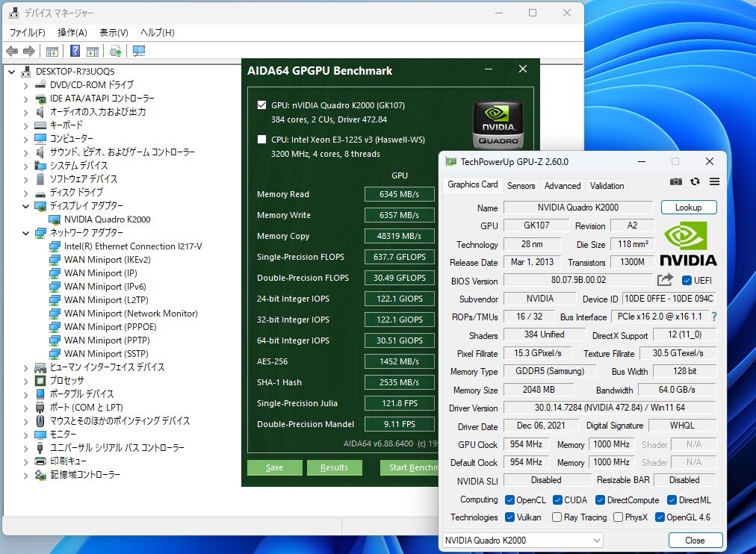Click the Start Benchmark button in AIDA64
The width and height of the screenshot is (756, 554).
coord(409,467)
